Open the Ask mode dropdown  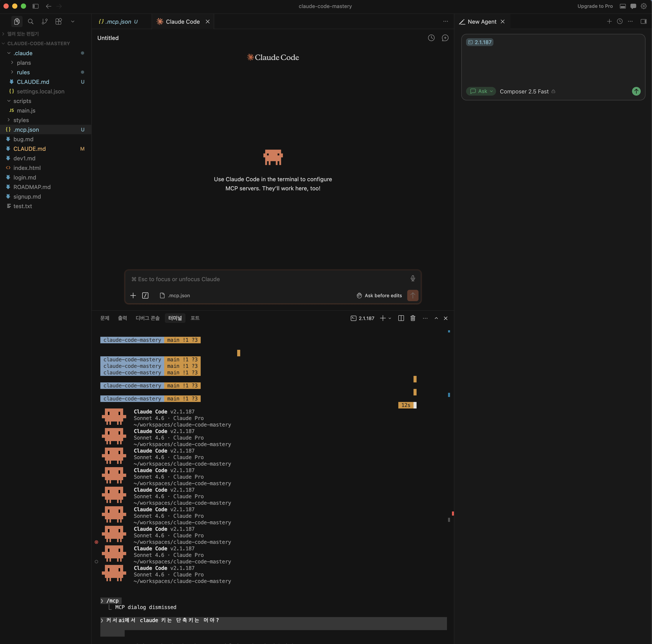tap(481, 91)
